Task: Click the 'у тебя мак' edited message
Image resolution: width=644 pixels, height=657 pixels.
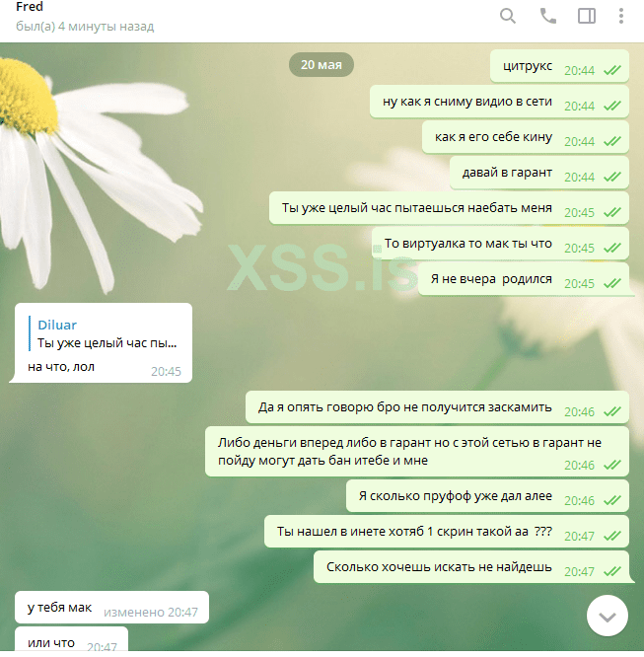Action: tap(111, 608)
